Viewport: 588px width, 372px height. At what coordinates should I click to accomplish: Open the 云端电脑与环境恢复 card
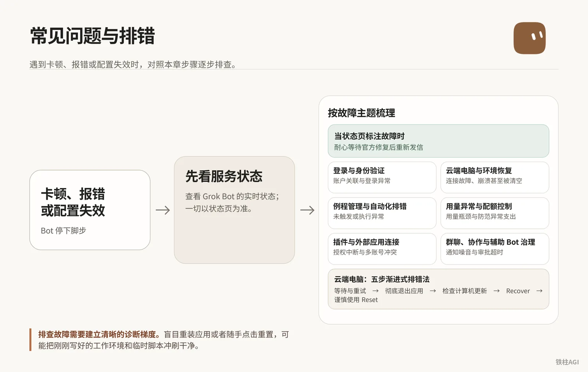click(x=495, y=177)
